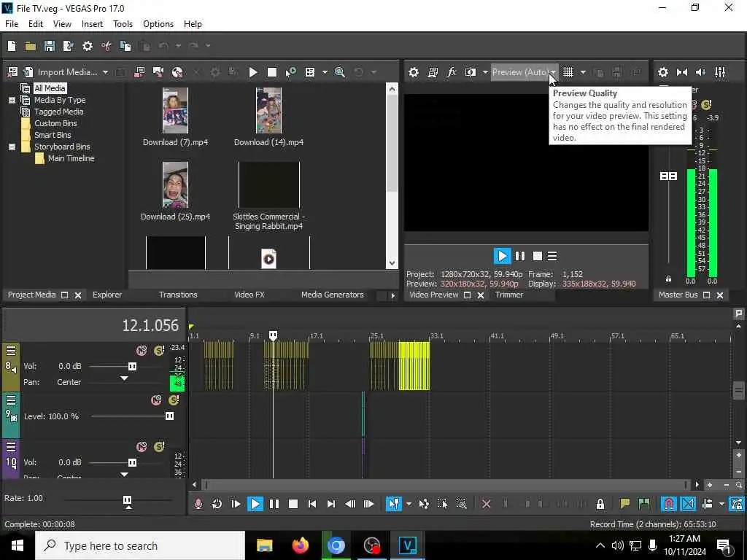
Task: Switch to the Trimmer tab
Action: pyautogui.click(x=508, y=295)
